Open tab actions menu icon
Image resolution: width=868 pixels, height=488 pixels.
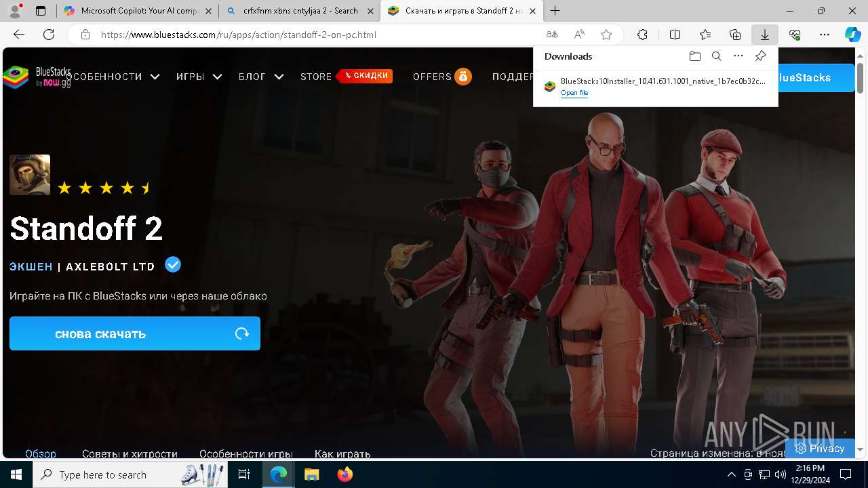coord(41,11)
